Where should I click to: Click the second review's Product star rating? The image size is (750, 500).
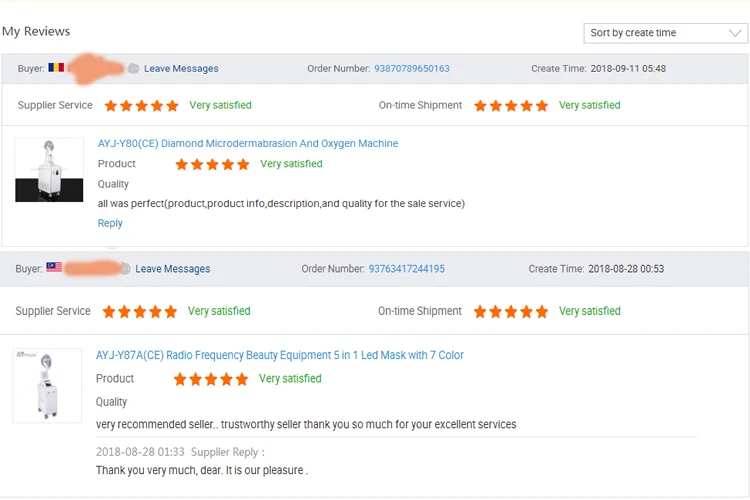[211, 379]
